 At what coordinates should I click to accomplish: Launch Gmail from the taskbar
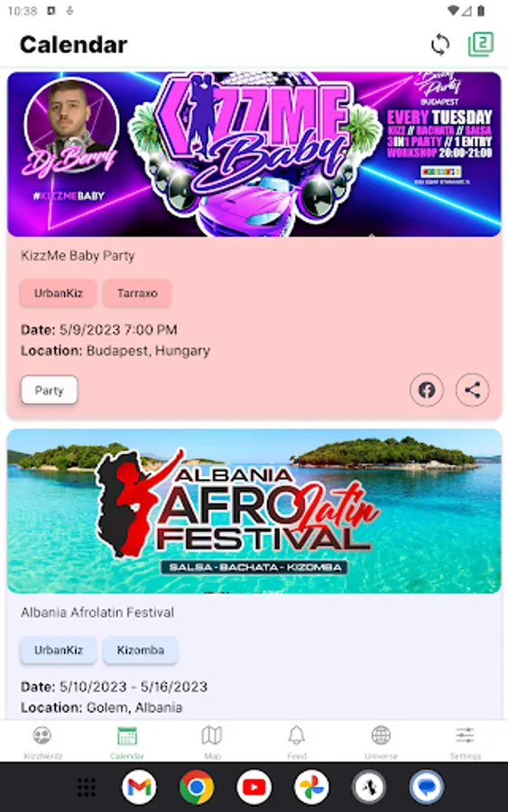[x=139, y=787]
